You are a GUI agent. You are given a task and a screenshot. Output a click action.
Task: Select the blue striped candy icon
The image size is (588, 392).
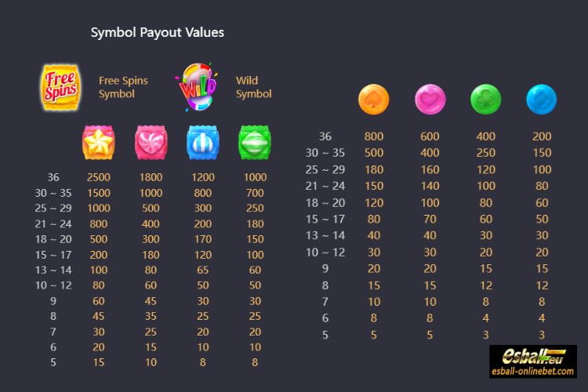click(x=203, y=143)
